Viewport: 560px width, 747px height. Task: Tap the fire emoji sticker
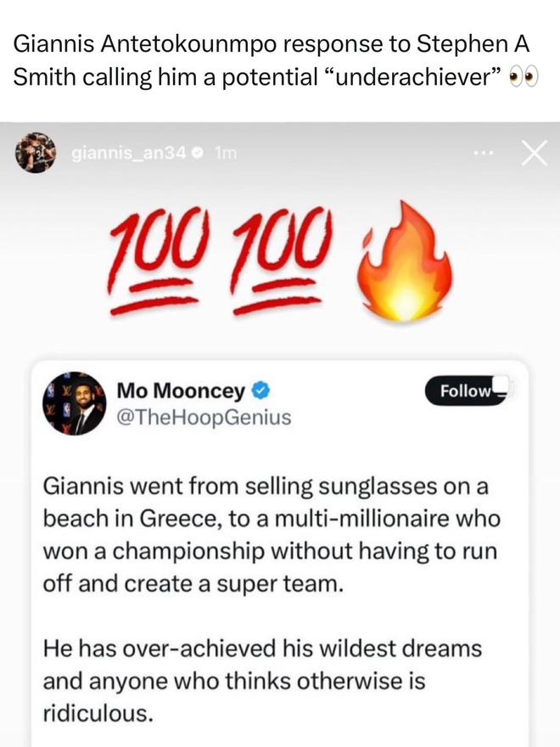point(403,259)
